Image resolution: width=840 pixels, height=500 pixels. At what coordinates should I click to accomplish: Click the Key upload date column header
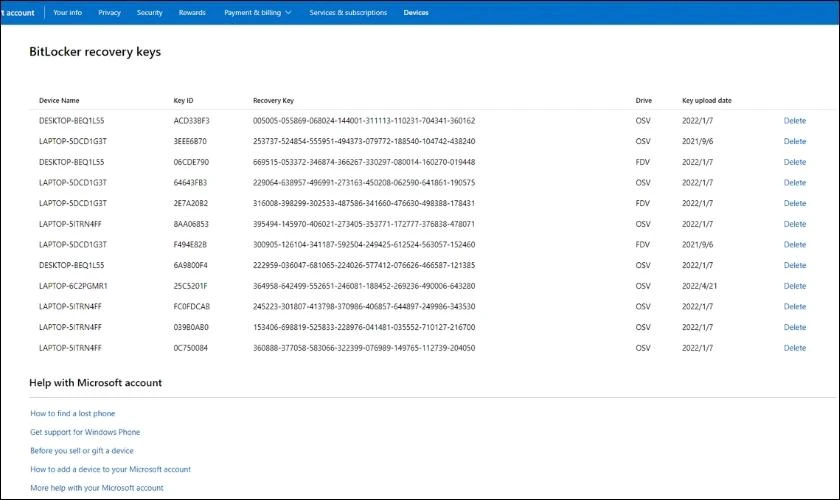coord(707,100)
